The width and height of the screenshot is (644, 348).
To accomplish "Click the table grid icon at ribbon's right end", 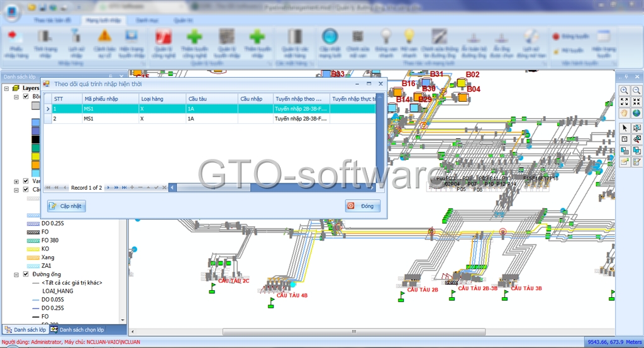I will point(603,36).
